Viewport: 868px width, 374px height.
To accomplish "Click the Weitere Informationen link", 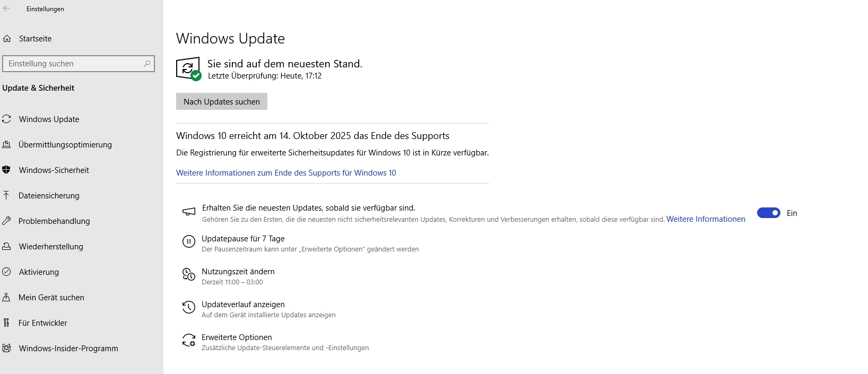I will pos(705,219).
